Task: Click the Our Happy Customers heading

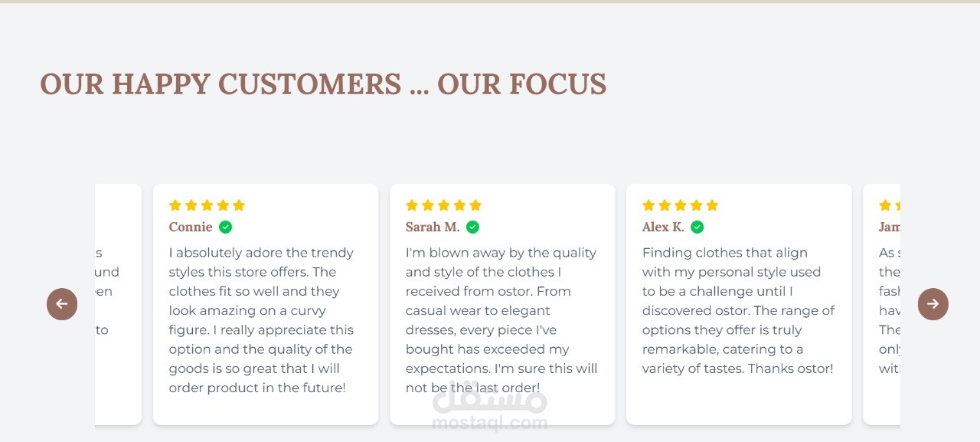Action: 322,84
